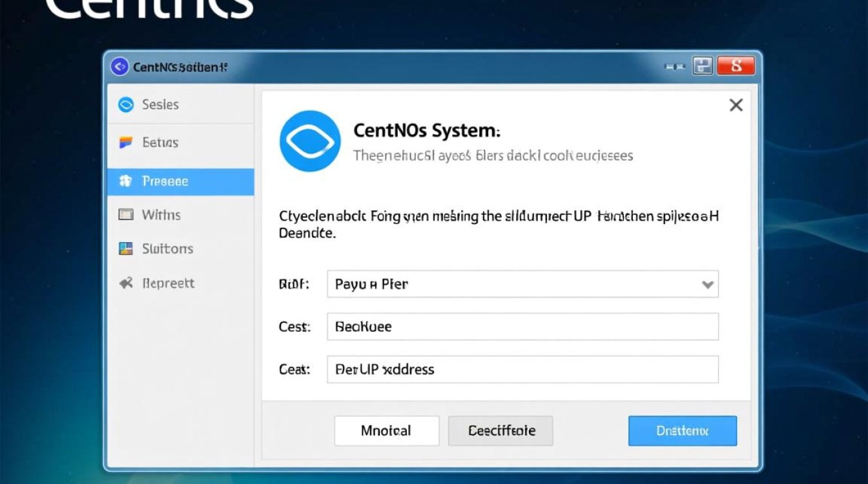Minimize the window using the dash button

pos(675,66)
